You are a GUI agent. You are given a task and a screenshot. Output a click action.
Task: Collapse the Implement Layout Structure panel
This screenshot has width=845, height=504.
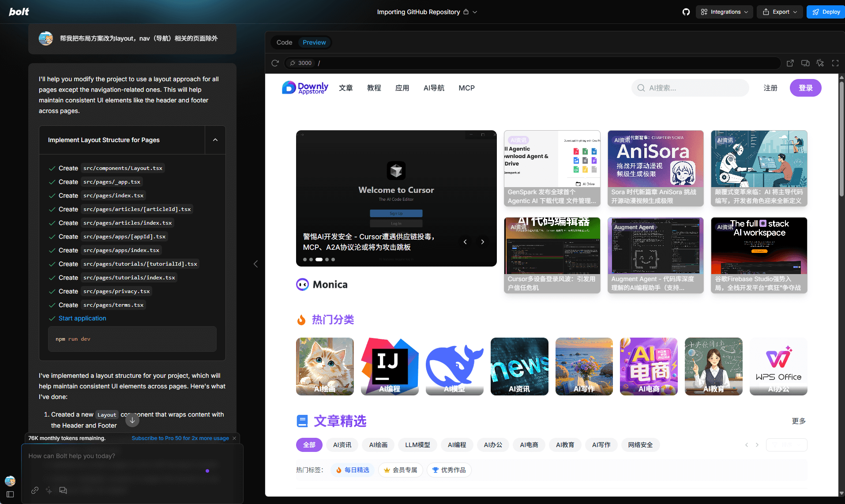[x=215, y=140]
